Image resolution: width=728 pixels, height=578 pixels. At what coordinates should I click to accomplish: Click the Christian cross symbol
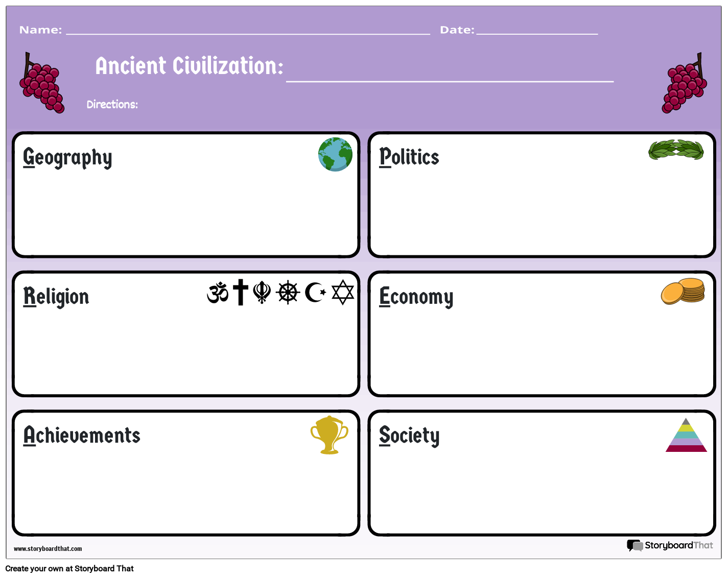241,293
